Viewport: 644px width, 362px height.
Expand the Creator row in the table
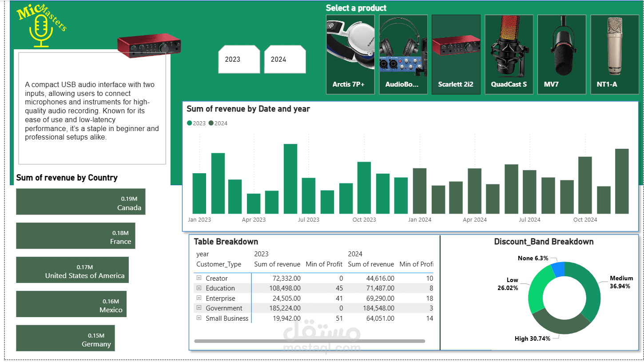[x=199, y=278]
